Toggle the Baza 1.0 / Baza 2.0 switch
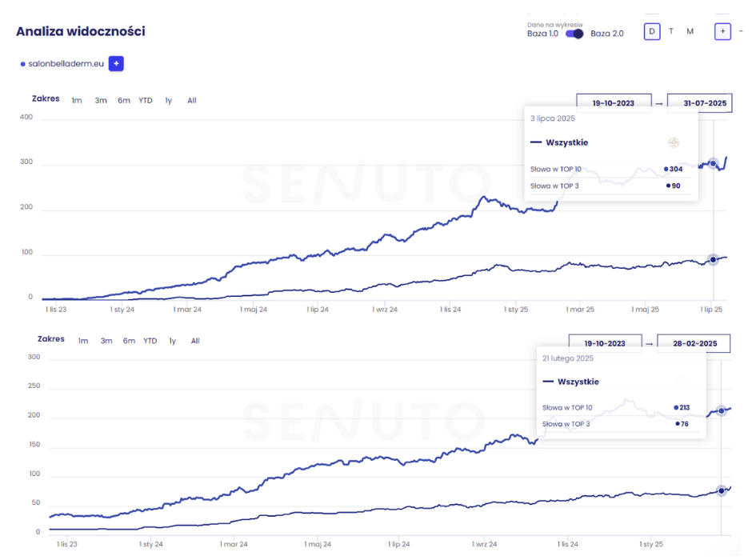The image size is (752, 560). [574, 34]
